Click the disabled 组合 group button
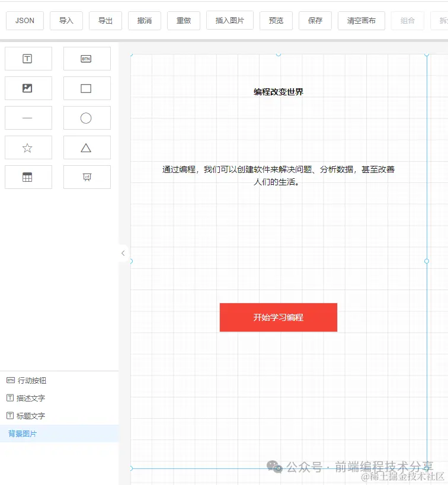 408,21
